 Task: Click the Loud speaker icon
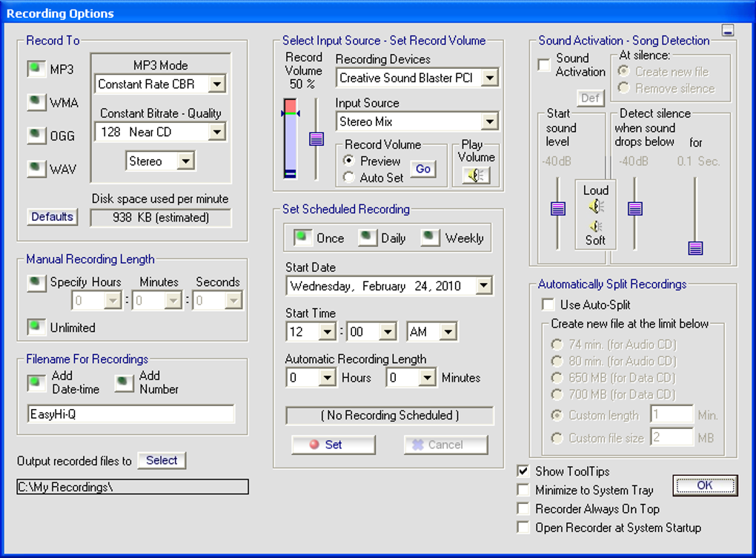point(596,206)
